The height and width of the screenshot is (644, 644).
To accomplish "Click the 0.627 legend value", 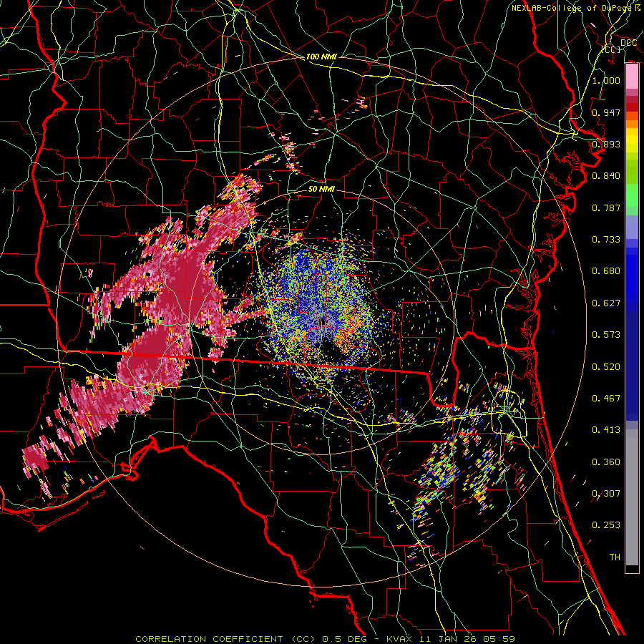I will [606, 303].
